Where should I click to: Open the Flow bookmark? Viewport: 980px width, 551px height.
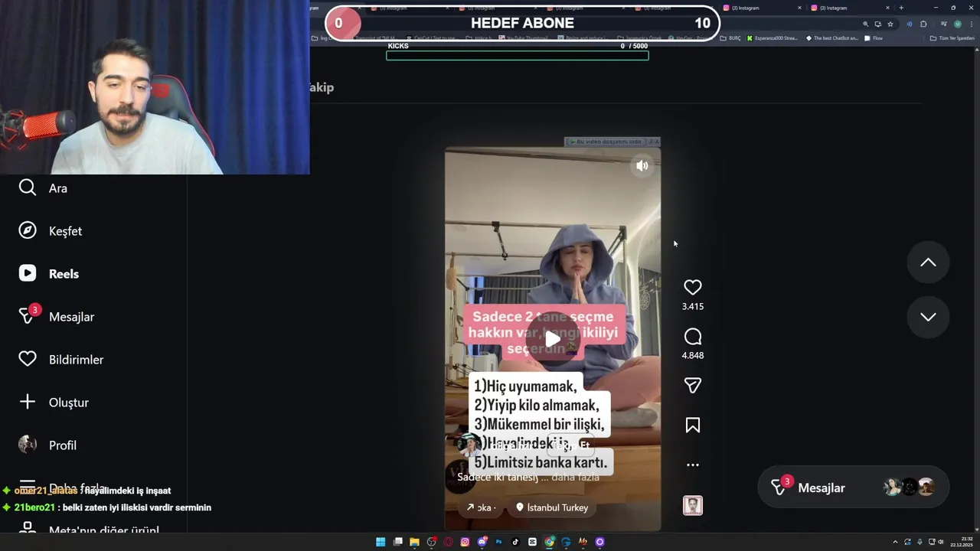click(874, 38)
